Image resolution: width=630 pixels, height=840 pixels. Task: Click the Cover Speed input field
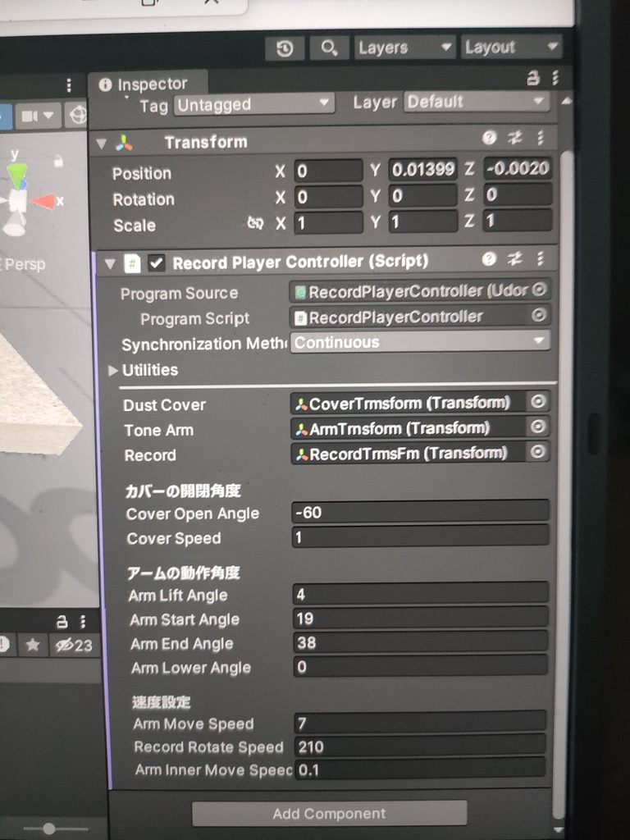421,536
